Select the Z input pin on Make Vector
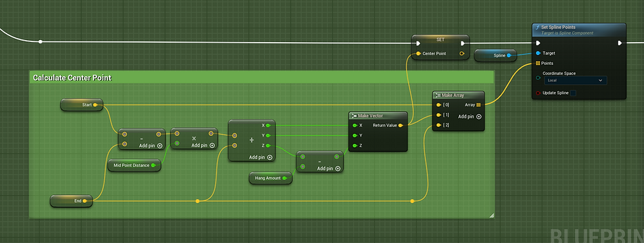Viewport: 644px width, 243px height. (355, 146)
